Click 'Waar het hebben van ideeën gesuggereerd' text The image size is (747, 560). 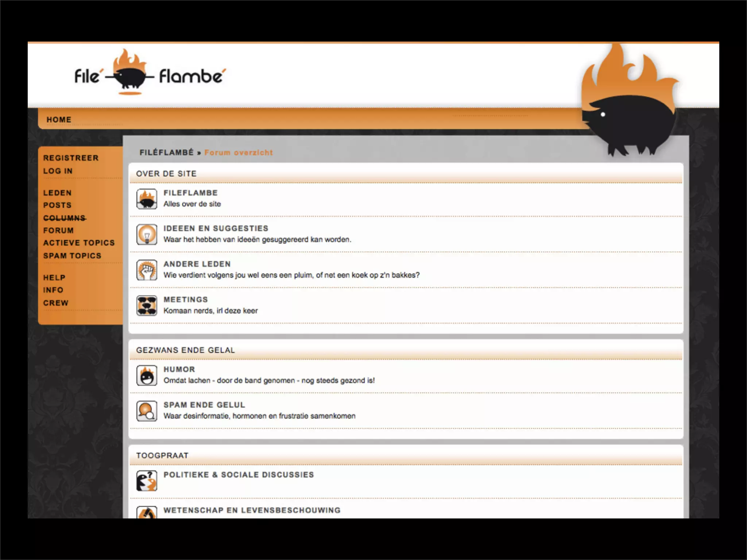[x=258, y=240]
